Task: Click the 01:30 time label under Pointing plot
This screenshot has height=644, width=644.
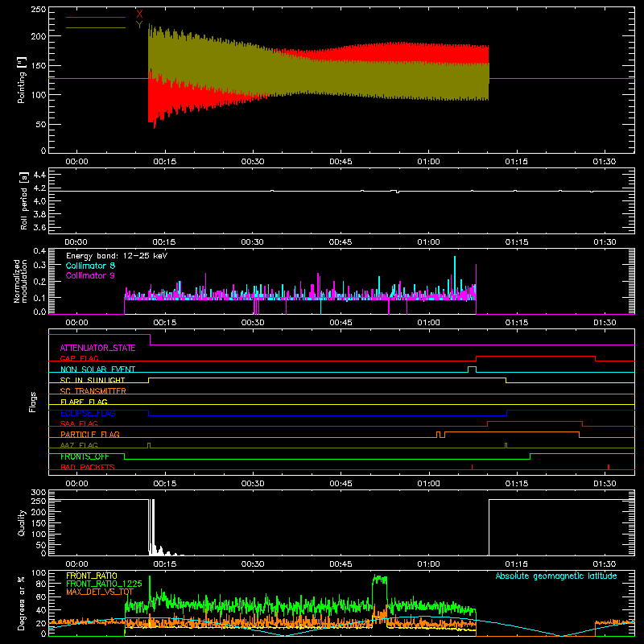Action: click(x=605, y=162)
